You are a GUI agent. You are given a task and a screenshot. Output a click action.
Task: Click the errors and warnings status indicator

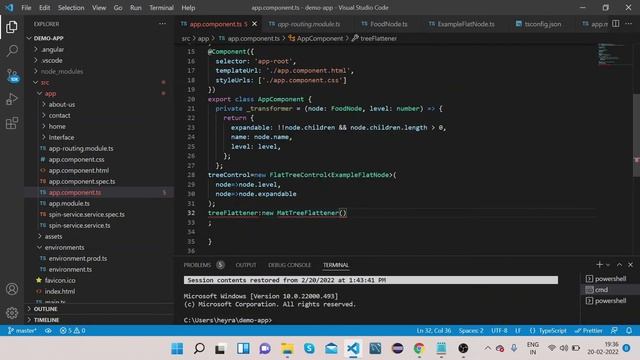click(x=72, y=331)
